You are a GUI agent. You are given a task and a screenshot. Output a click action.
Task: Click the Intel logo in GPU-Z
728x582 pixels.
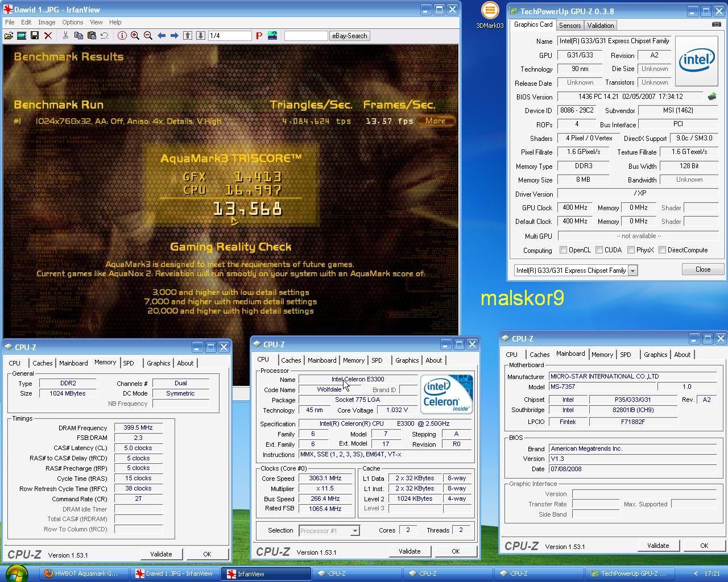click(x=698, y=60)
